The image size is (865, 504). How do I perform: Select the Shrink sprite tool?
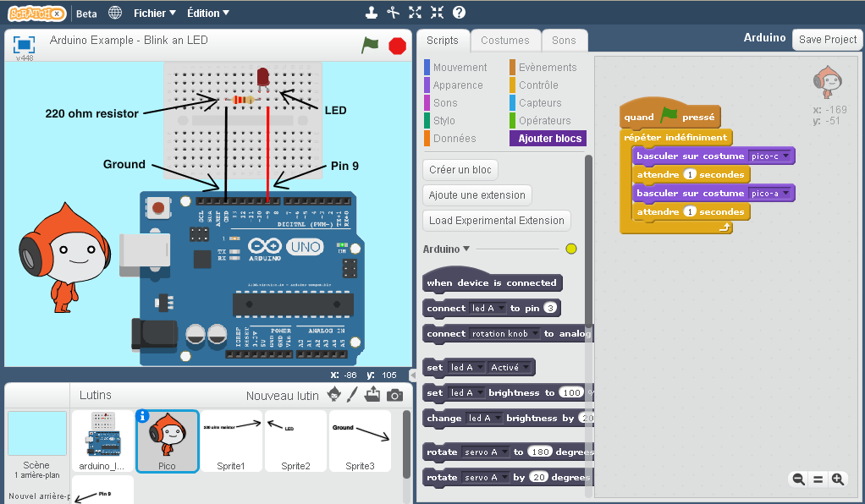click(x=437, y=12)
